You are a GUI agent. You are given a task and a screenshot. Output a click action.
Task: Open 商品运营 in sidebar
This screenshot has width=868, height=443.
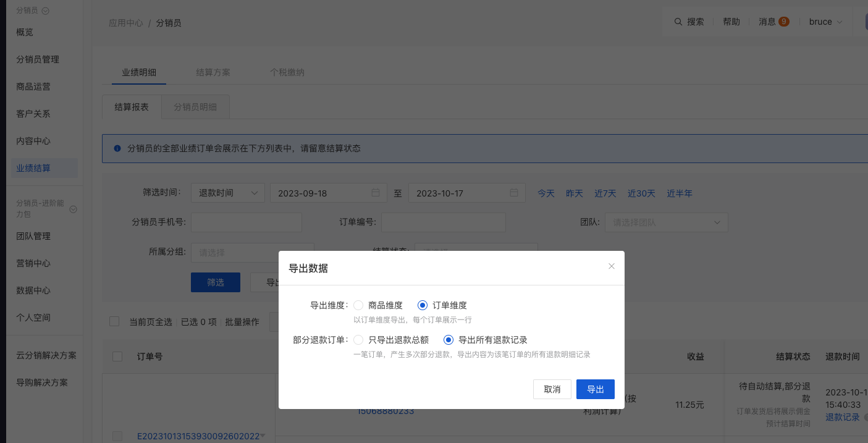click(33, 86)
